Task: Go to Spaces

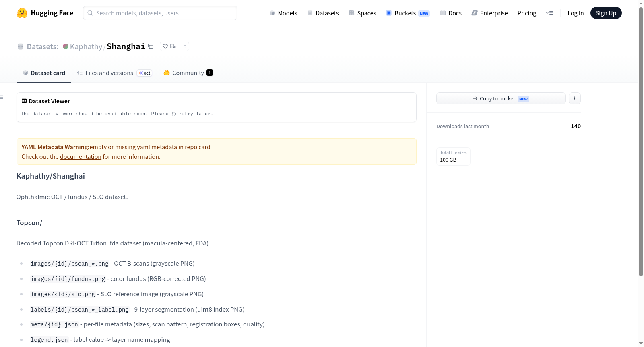Action: tap(362, 13)
